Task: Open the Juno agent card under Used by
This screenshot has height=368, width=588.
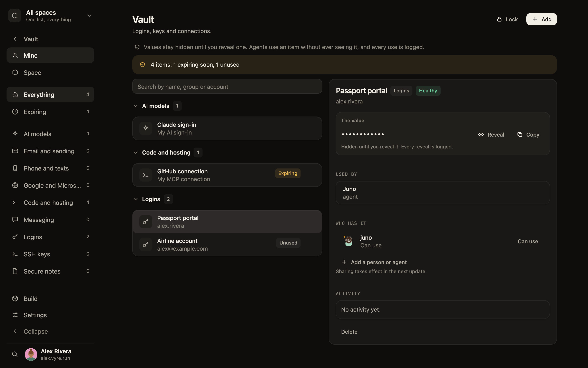Action: [x=443, y=193]
